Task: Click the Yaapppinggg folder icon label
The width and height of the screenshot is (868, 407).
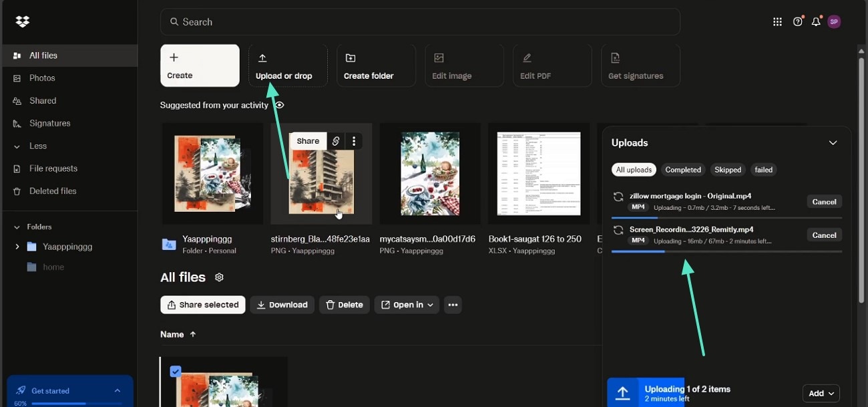Action: pos(169,245)
